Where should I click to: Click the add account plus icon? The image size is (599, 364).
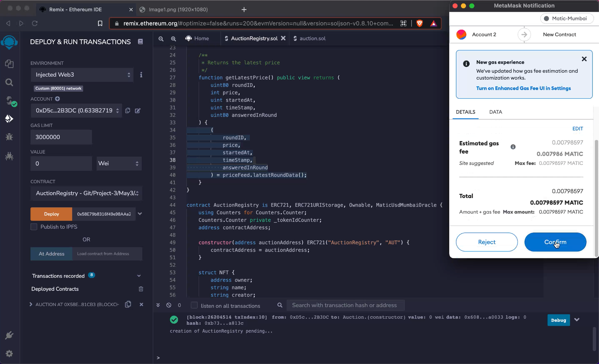tap(57, 99)
